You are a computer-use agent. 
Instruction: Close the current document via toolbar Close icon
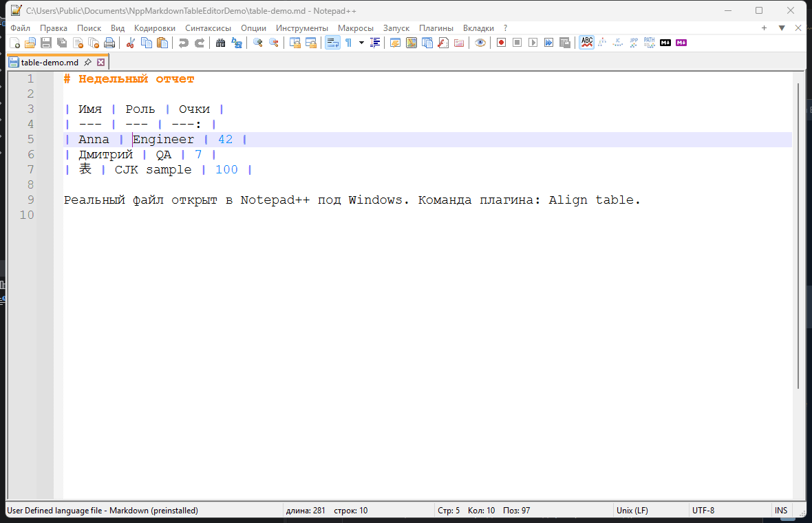tap(78, 43)
